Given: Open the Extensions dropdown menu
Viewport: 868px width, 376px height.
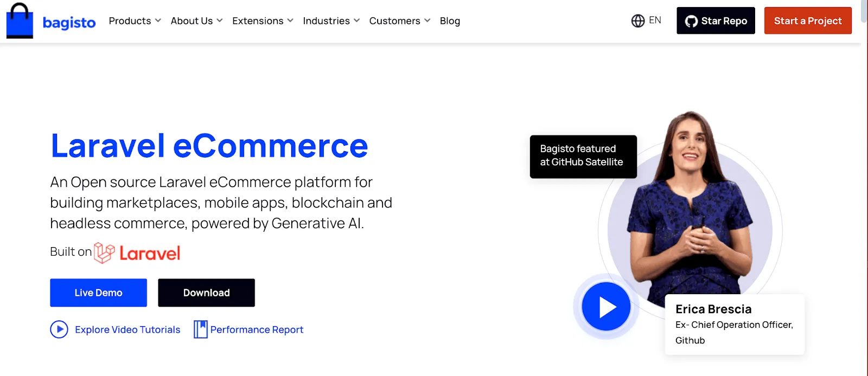Looking at the screenshot, I should point(263,21).
